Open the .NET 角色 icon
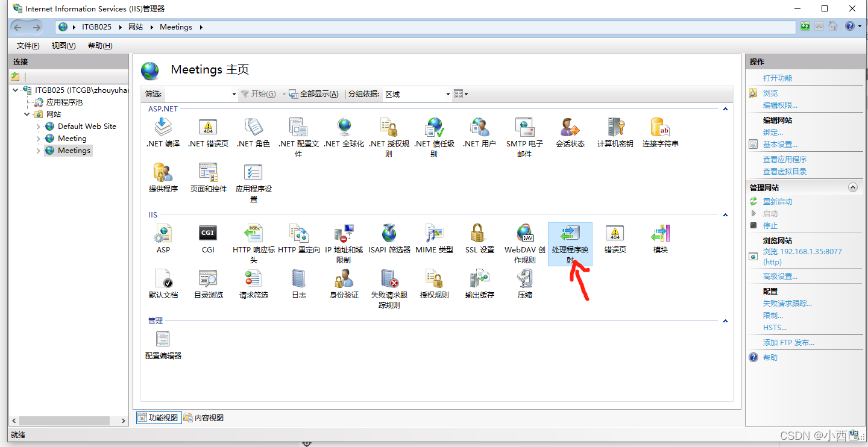868x447 pixels. [253, 133]
